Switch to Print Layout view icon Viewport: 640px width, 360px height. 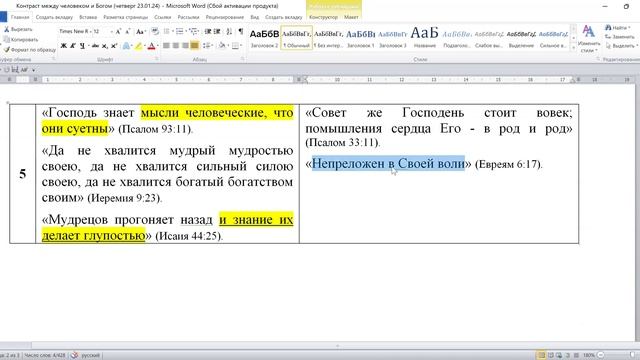[x=541, y=355]
